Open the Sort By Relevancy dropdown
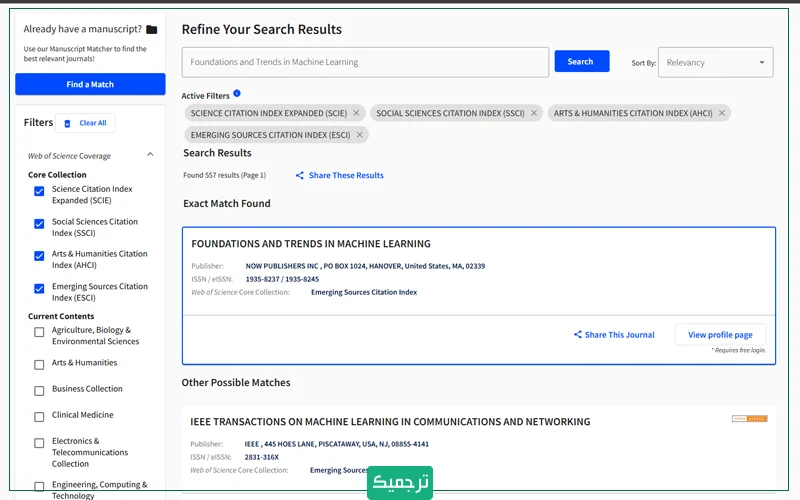 click(x=715, y=62)
